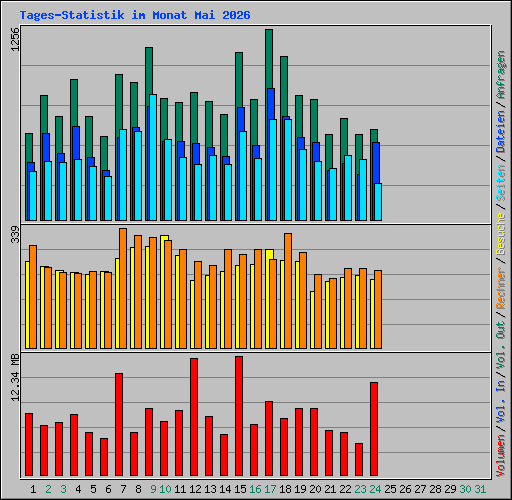The height and width of the screenshot is (500, 512).
Task: Click the green day 9 axis label
Action: coord(153,489)
